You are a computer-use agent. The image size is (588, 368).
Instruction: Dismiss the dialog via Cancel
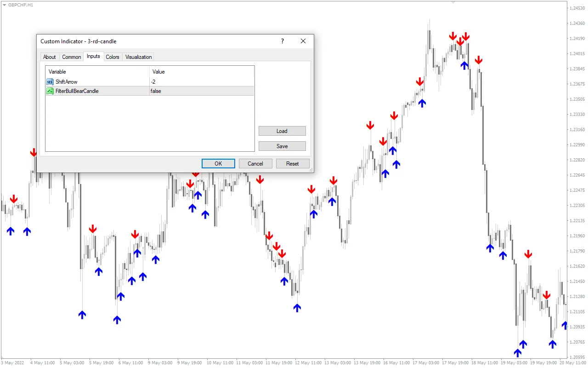click(255, 163)
